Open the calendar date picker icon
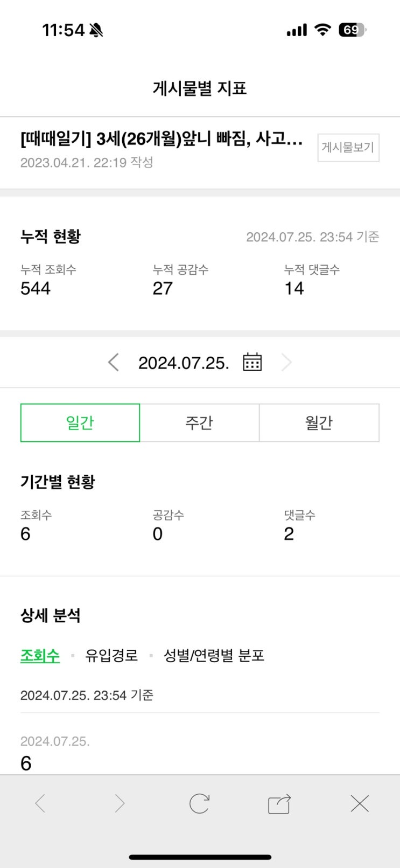 (252, 362)
